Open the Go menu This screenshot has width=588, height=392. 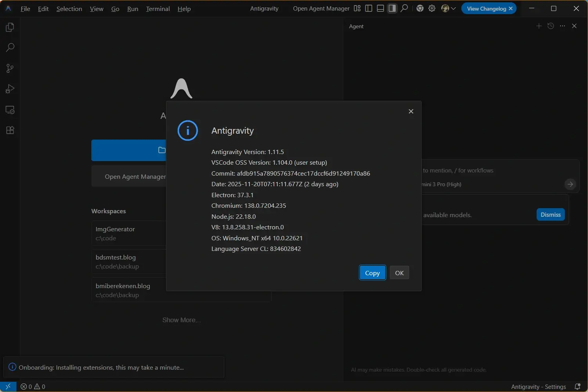click(x=115, y=9)
